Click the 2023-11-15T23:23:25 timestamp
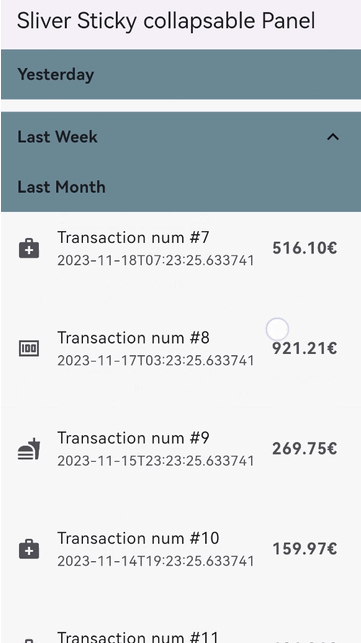 pyautogui.click(x=156, y=461)
